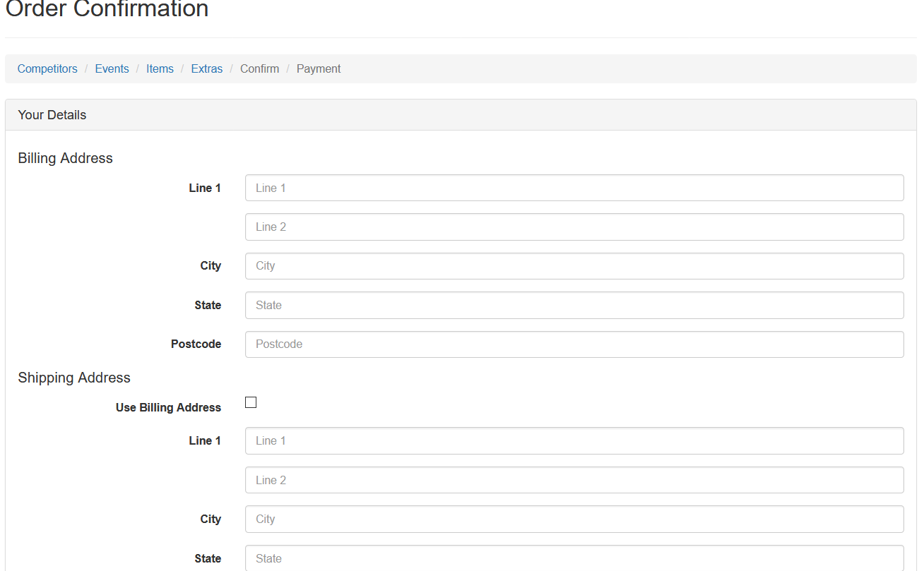Focus the Shipping Address Line 2 field

574,480
